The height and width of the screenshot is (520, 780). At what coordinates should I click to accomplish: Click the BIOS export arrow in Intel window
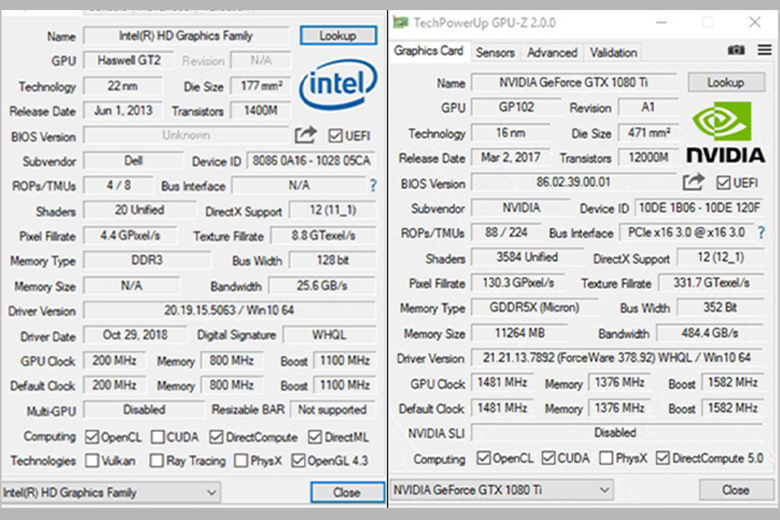[305, 135]
